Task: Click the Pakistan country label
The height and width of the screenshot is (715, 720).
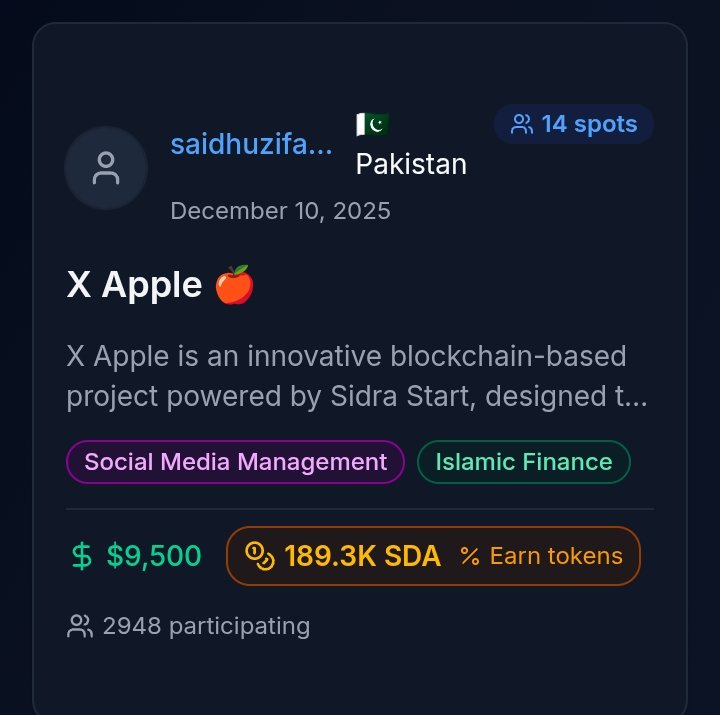Action: point(411,164)
